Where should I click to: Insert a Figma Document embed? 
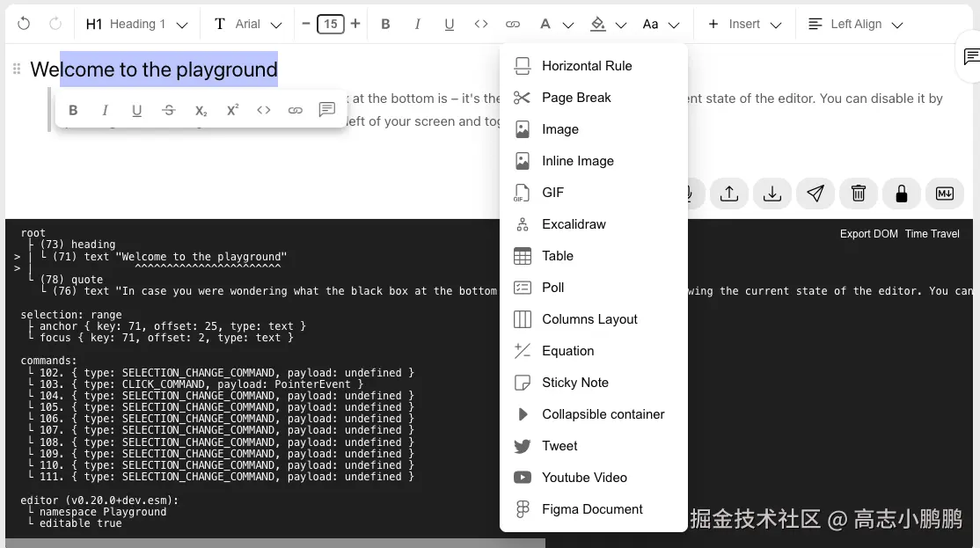pyautogui.click(x=594, y=509)
